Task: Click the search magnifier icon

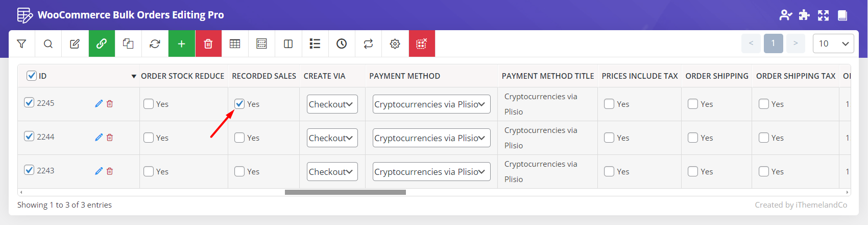Action: point(48,44)
